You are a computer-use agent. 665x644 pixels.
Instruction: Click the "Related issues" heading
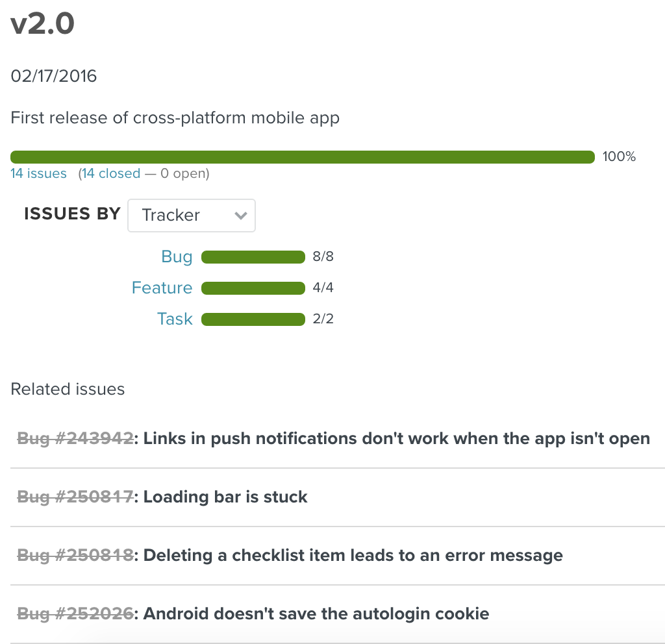[x=68, y=389]
